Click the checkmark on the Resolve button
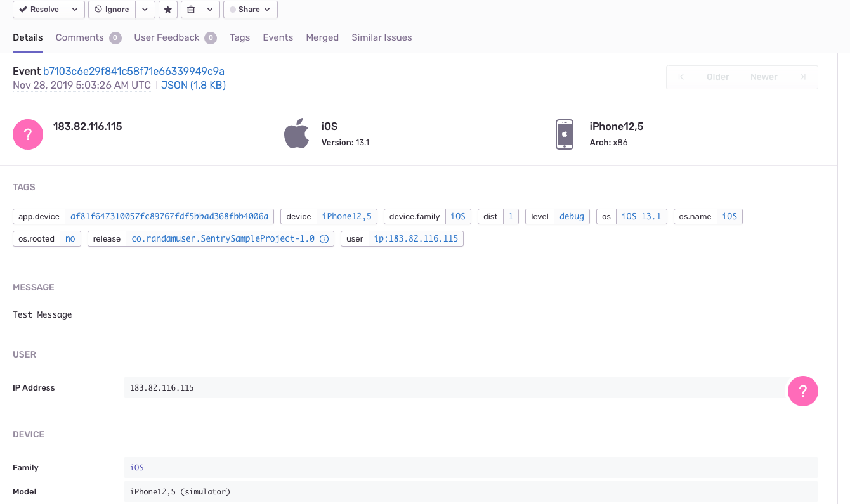Screen dimensions: 850x504 pyautogui.click(x=25, y=10)
